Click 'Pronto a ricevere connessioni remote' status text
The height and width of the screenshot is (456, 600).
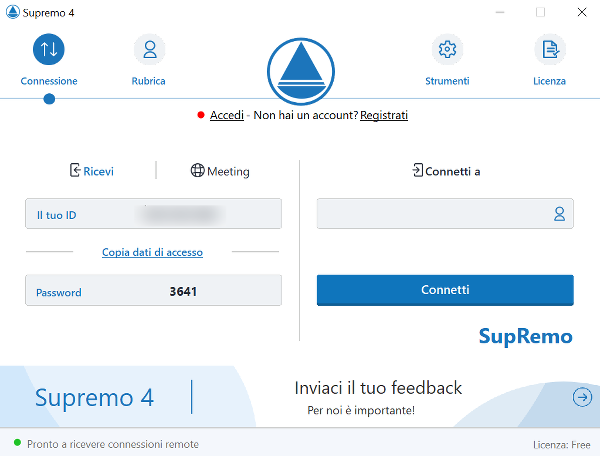(x=113, y=444)
